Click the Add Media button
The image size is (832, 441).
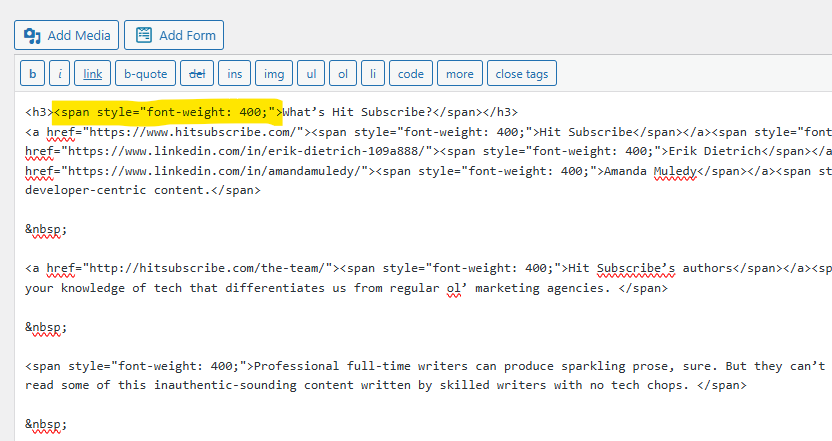coord(66,35)
